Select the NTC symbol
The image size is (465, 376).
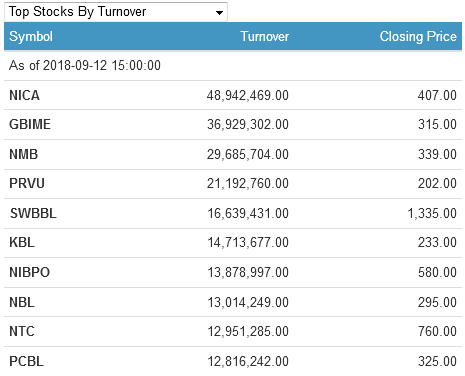click(22, 331)
